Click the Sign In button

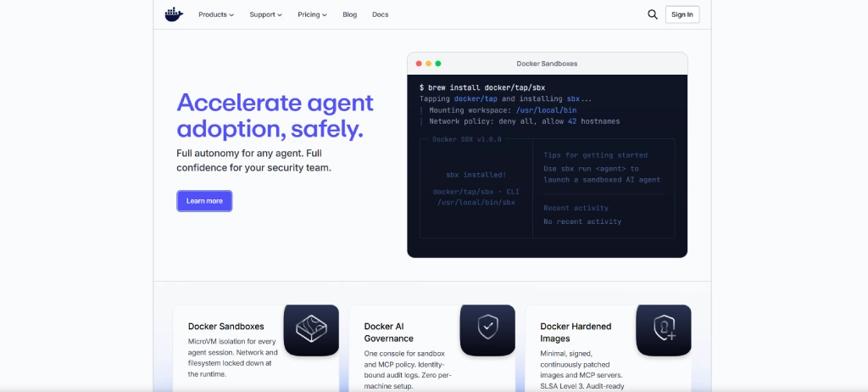[x=682, y=14]
